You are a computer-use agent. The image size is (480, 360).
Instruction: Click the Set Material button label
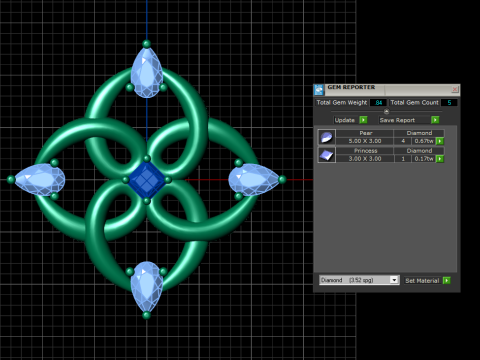click(422, 281)
